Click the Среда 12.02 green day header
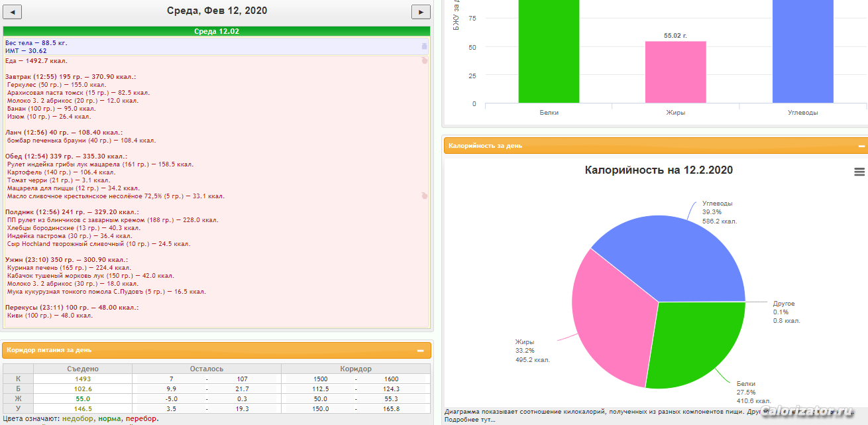The image size is (868, 425). pos(217,31)
